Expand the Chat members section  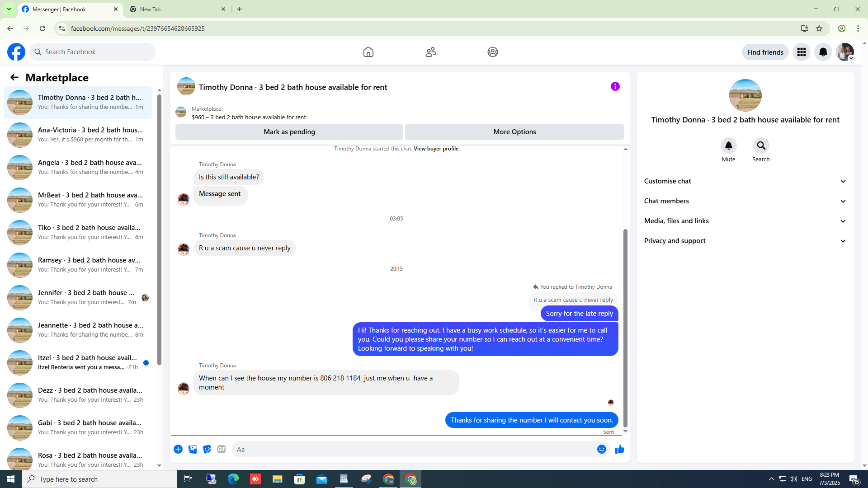click(x=745, y=201)
